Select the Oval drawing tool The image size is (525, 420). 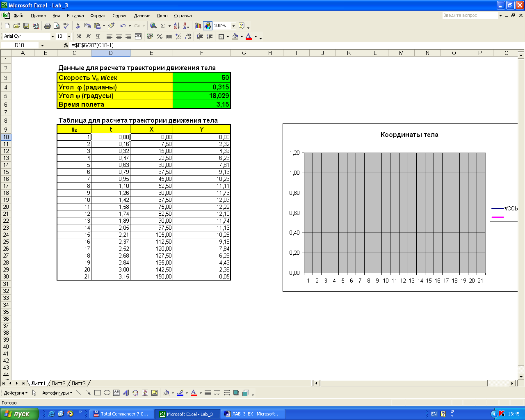tap(107, 393)
